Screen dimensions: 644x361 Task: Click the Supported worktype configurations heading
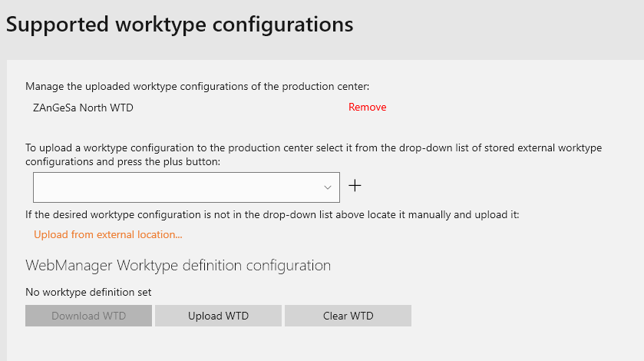[x=180, y=25]
